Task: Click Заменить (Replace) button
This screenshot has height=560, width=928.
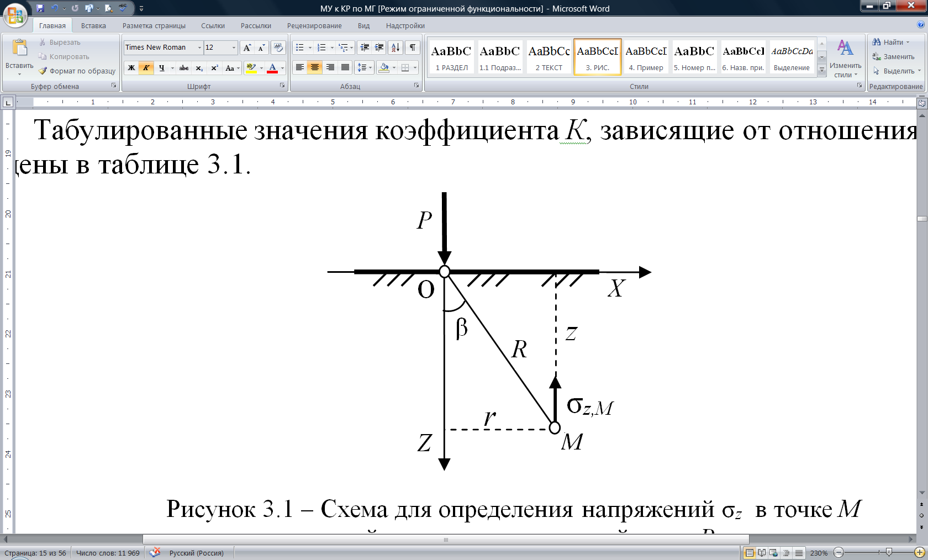Action: click(x=893, y=56)
